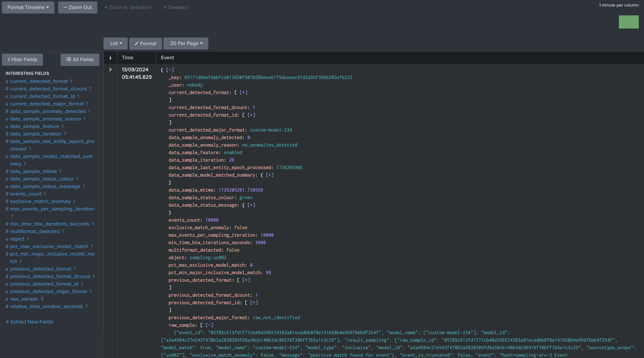The width and height of the screenshot is (644, 358).
Task: Select multiformat_detected sidebar field
Action: [x=35, y=231]
